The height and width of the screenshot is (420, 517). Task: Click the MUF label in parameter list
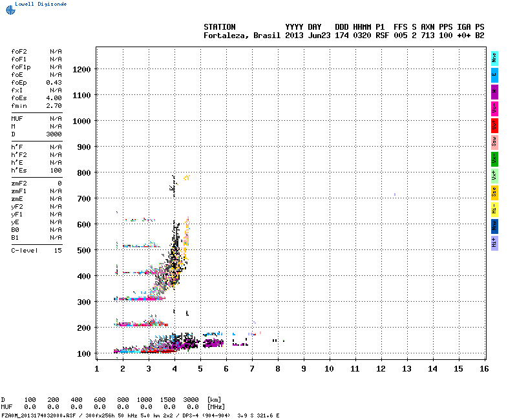[17, 119]
